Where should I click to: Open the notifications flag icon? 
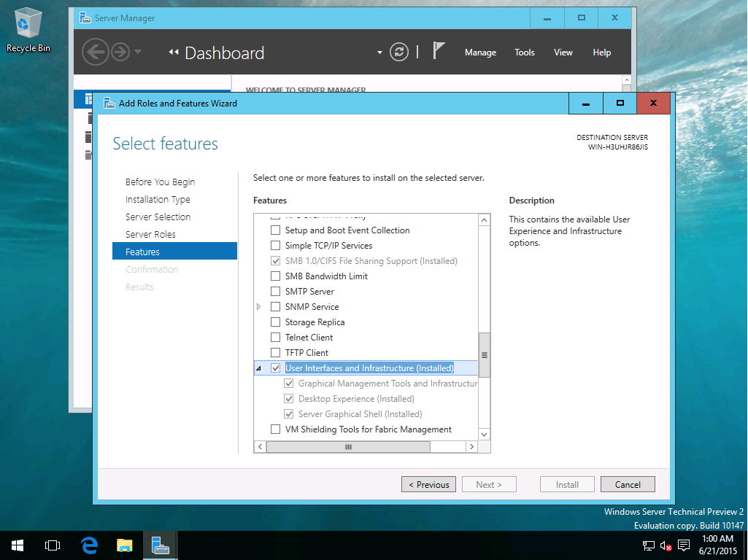click(x=439, y=52)
